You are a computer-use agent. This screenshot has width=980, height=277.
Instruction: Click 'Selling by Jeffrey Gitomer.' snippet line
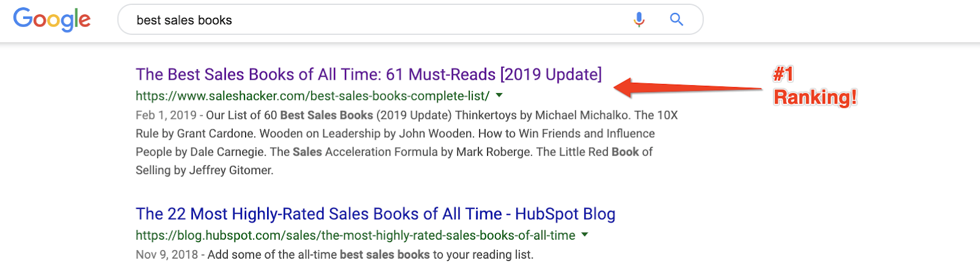click(x=205, y=170)
